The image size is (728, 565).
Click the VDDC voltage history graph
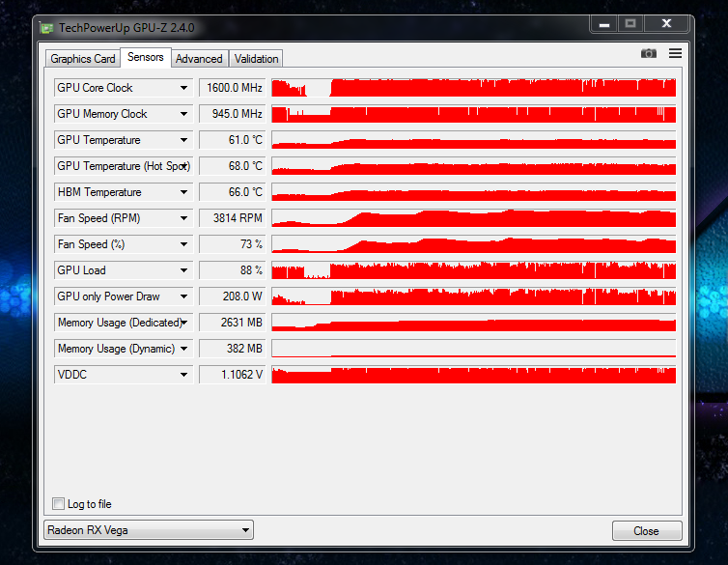(473, 374)
